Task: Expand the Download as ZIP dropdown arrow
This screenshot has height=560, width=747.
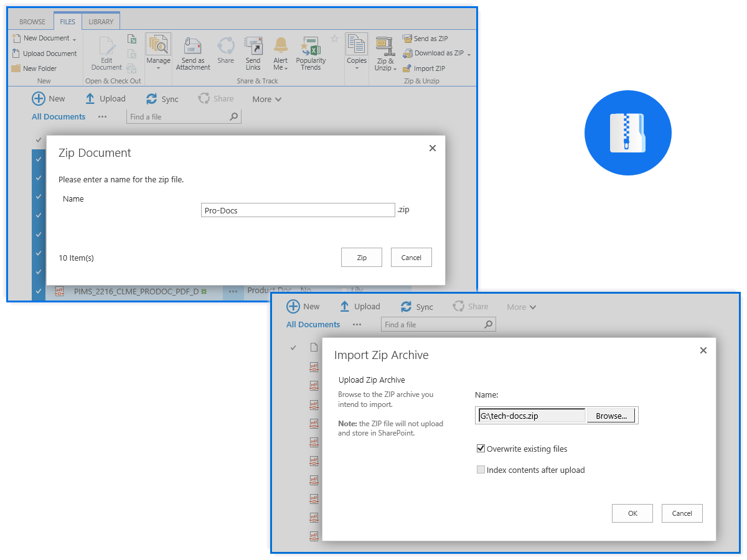Action: [469, 54]
